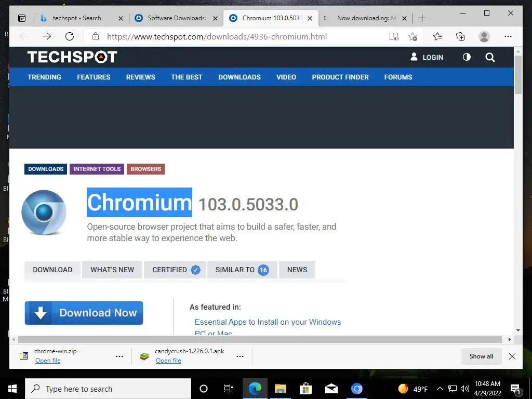Open options menu for chrome-win.zip download
The image size is (532, 399).
119,356
